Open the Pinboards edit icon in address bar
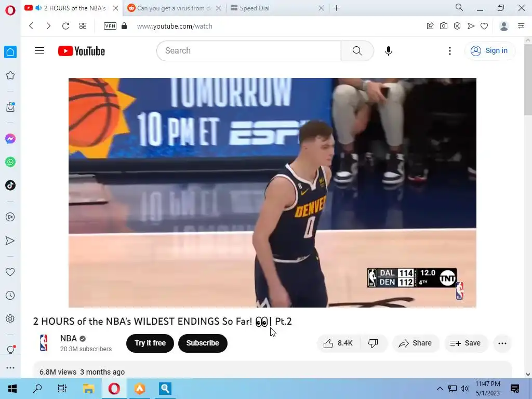Image resolution: width=532 pixels, height=399 pixels. [430, 26]
